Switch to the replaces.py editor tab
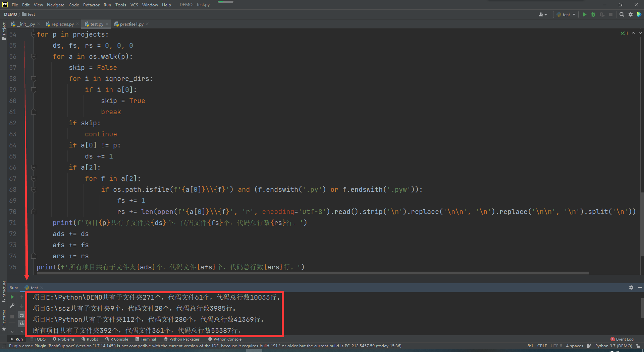The image size is (644, 352). (x=62, y=24)
